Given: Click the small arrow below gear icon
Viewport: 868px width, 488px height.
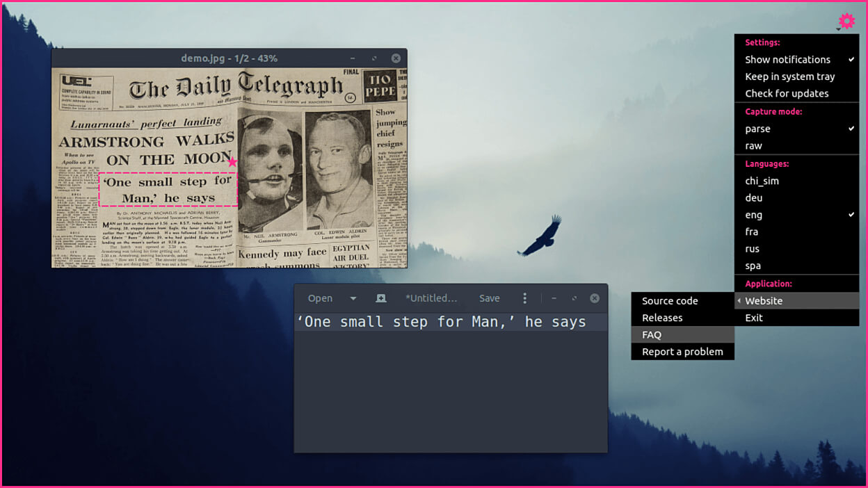Looking at the screenshot, I should (x=839, y=29).
